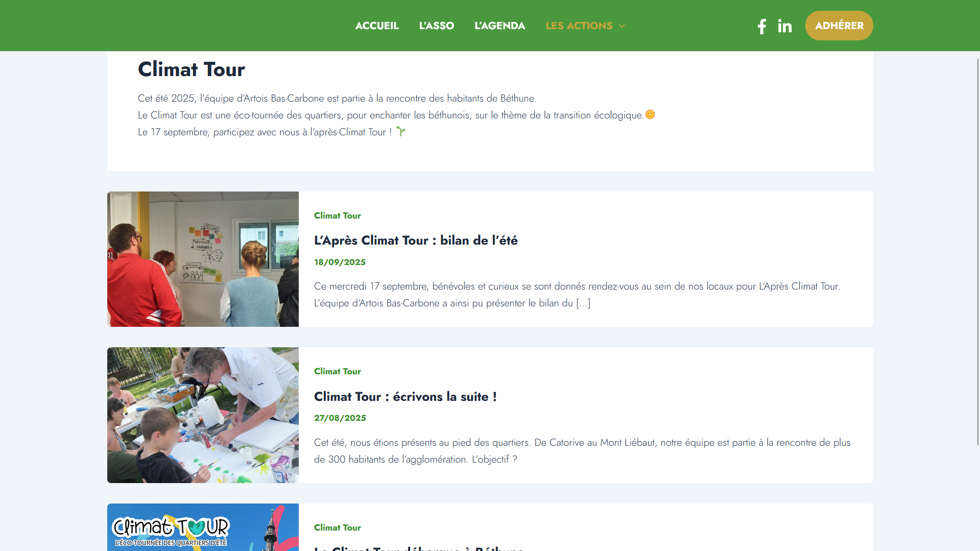Click the 27/08/2025 article date
The image size is (980, 551).
[x=340, y=418]
